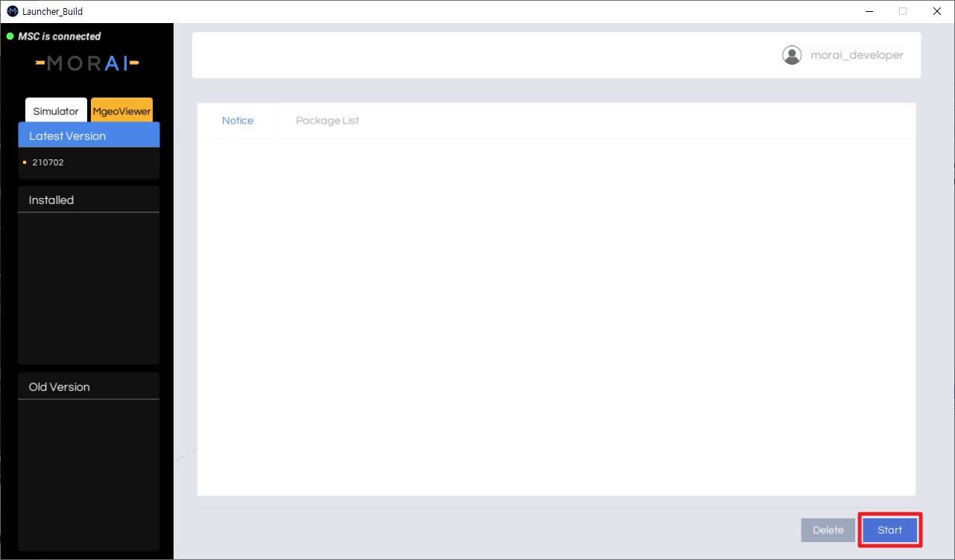Click the morai_developer username
Viewport: 955px width, 560px height.
pos(857,55)
